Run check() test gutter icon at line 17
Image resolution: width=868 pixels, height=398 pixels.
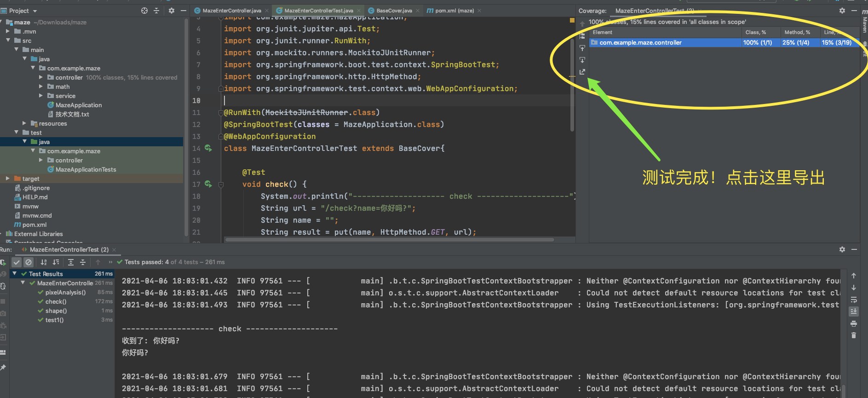coord(208,184)
